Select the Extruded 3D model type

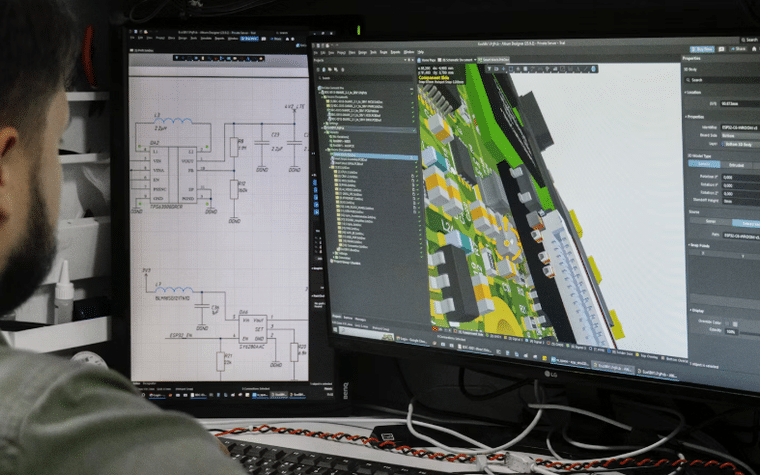[x=737, y=165]
